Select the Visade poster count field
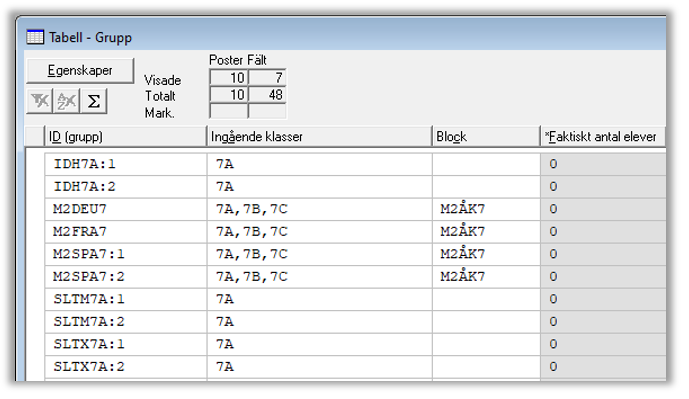The width and height of the screenshot is (689, 399). pyautogui.click(x=229, y=78)
